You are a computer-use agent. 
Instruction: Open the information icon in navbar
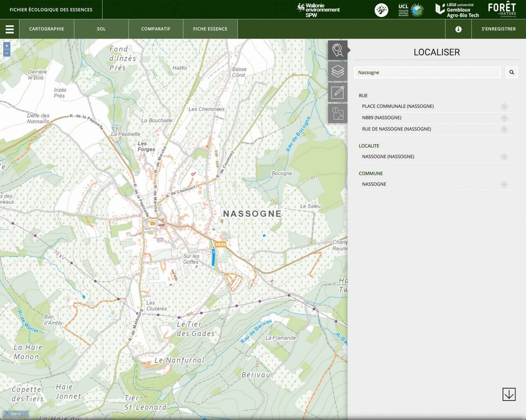[x=458, y=29]
